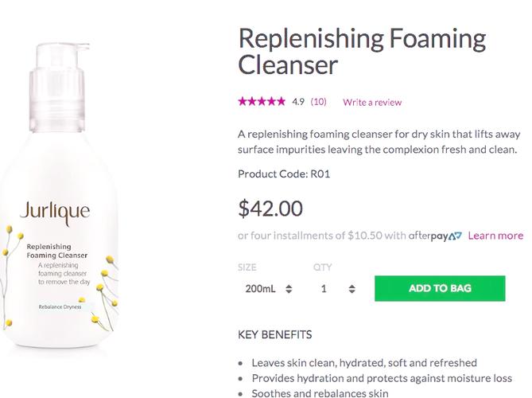This screenshot has height=398, width=532.
Task: Open the Size dropdown showing 200mL
Action: point(266,289)
